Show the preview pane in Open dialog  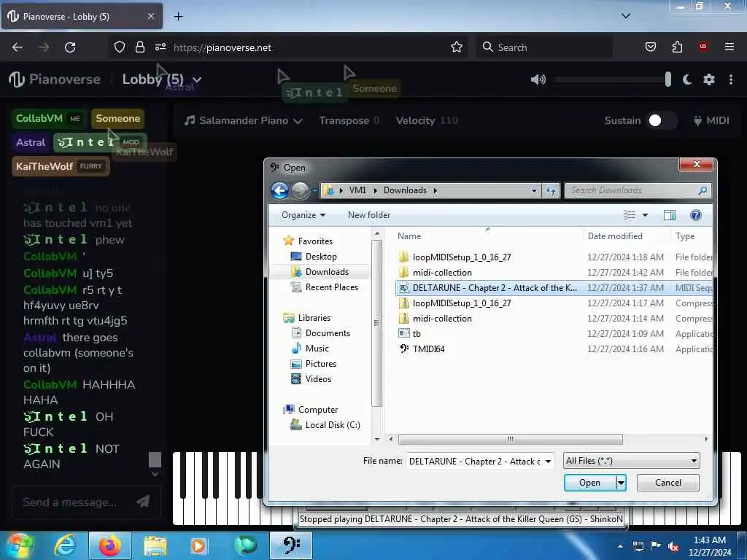pos(670,215)
